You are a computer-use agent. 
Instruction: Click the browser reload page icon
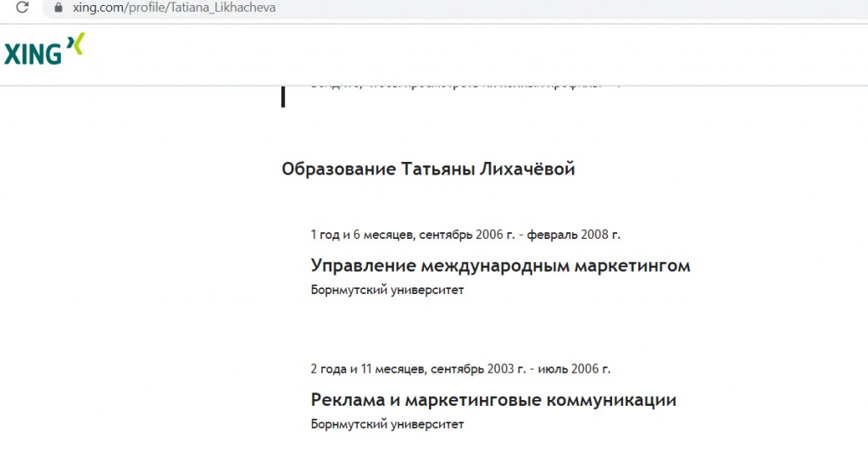23,8
